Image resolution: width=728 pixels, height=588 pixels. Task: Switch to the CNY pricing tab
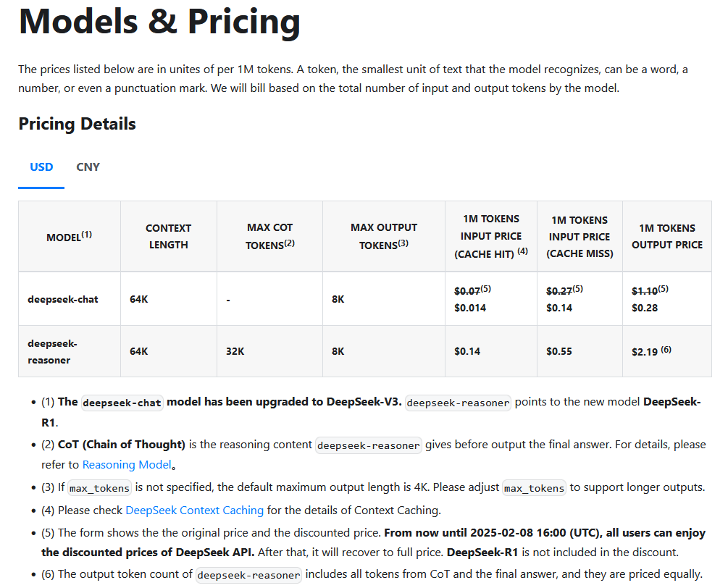[x=88, y=167]
